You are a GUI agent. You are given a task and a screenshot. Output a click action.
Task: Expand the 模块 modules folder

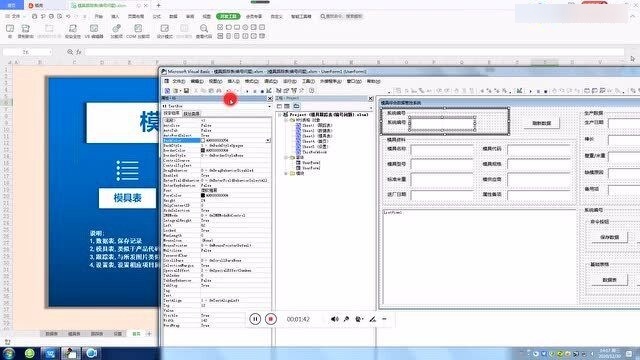[x=286, y=173]
